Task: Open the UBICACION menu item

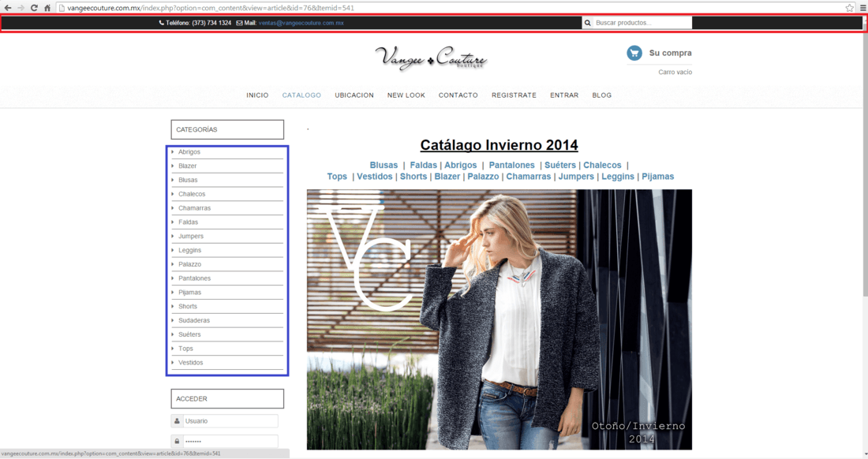Action: tap(354, 95)
